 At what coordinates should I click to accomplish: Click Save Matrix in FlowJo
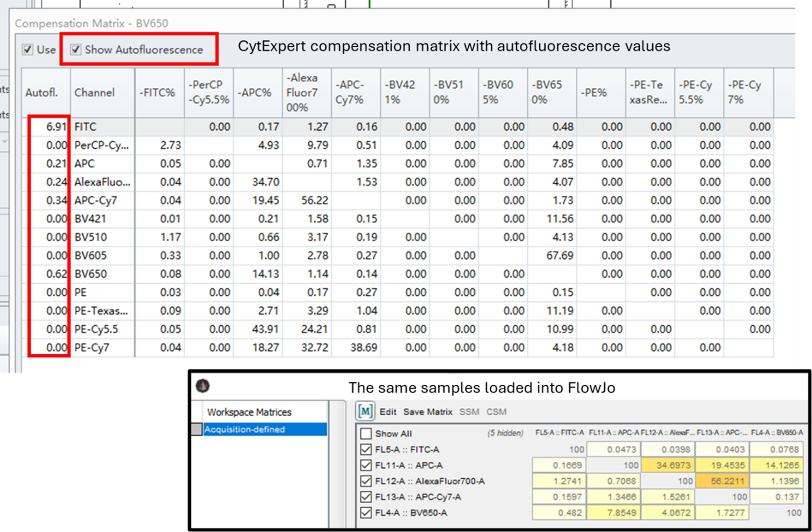(428, 412)
